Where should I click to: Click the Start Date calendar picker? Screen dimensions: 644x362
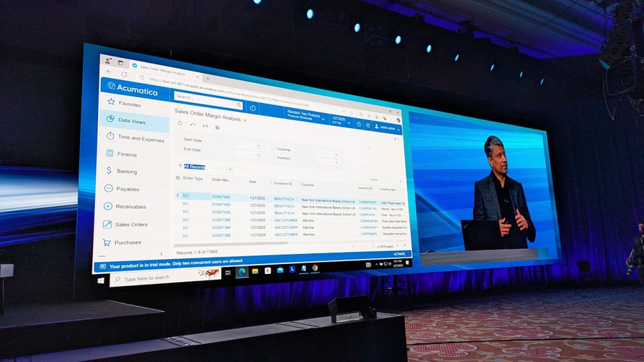pyautogui.click(x=258, y=145)
